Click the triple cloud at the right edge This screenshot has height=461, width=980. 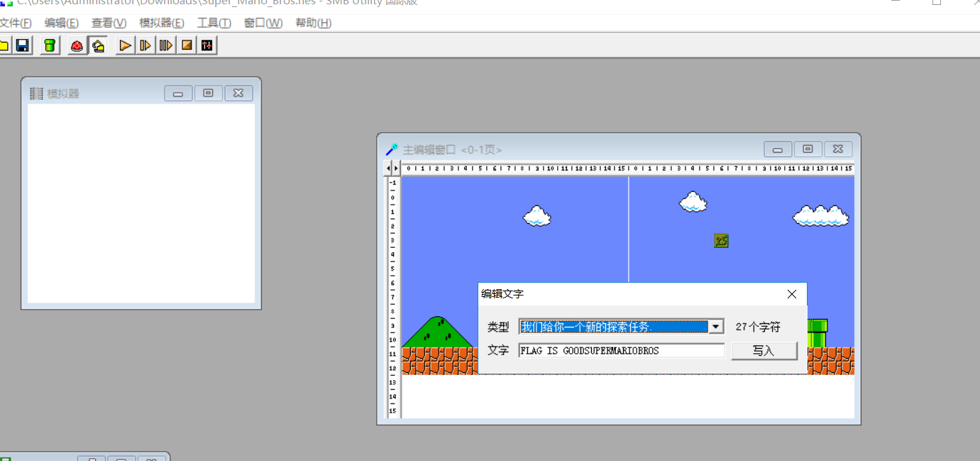821,215
